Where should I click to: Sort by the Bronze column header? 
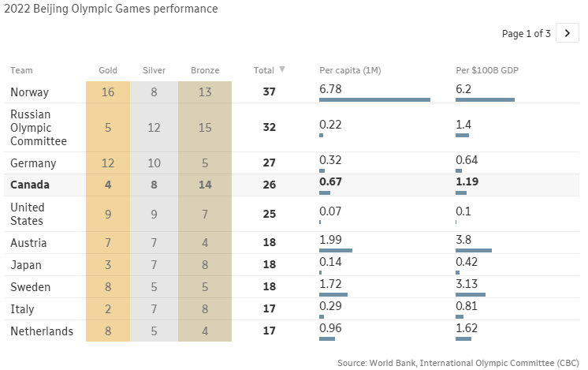click(205, 70)
